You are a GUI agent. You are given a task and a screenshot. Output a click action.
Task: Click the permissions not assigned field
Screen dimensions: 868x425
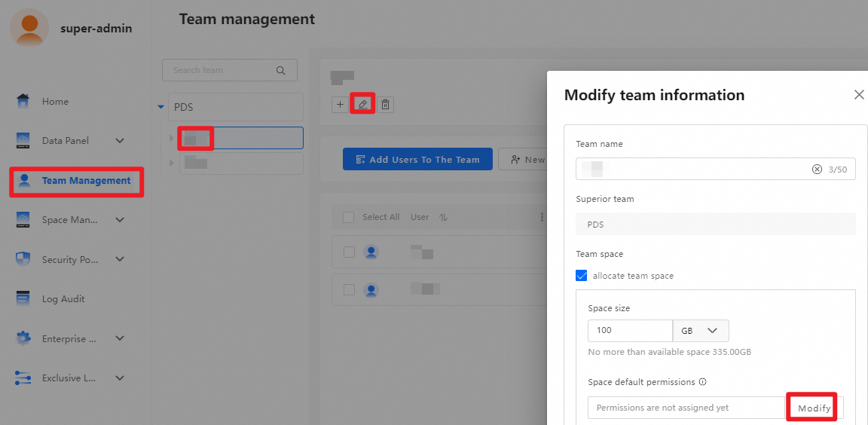[686, 407]
